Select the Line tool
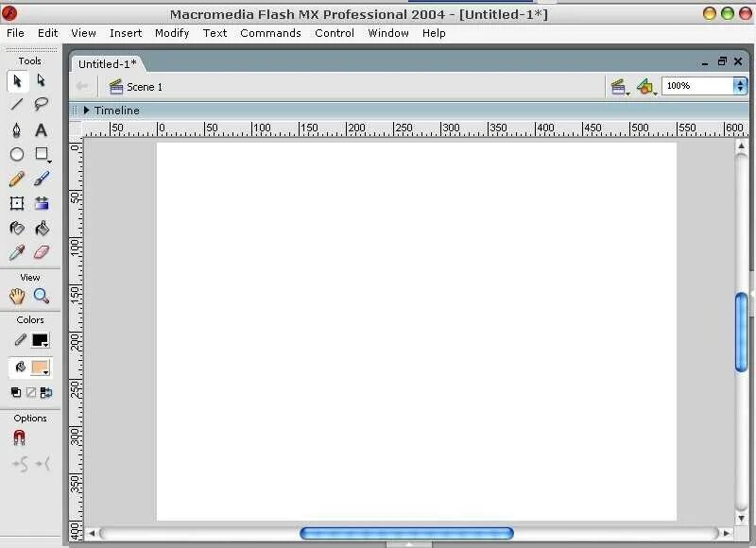This screenshot has height=548, width=756. coord(17,104)
